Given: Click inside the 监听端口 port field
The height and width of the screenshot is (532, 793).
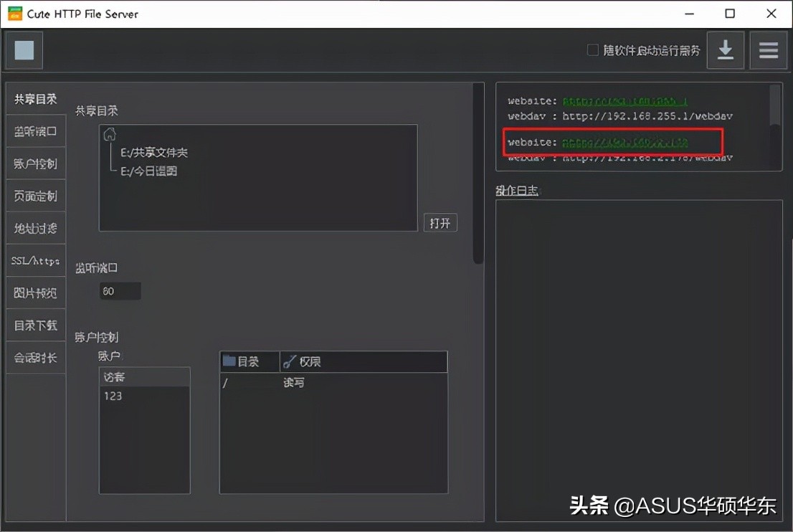Looking at the screenshot, I should click(119, 290).
